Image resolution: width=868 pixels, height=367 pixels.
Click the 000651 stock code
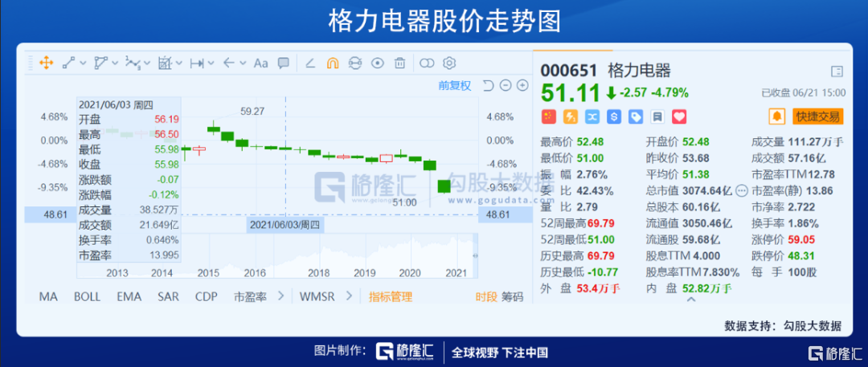click(569, 71)
